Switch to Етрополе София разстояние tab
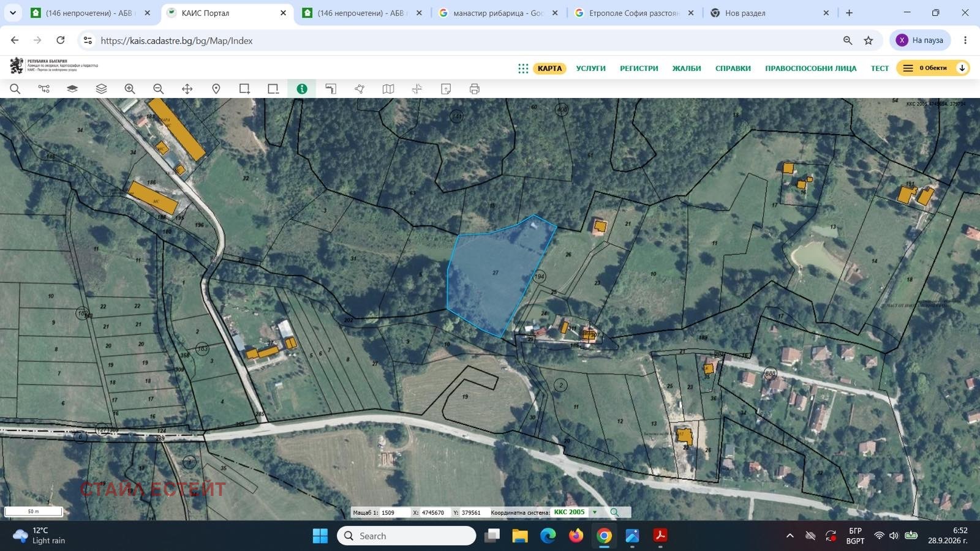The width and height of the screenshot is (980, 551). 633,13
